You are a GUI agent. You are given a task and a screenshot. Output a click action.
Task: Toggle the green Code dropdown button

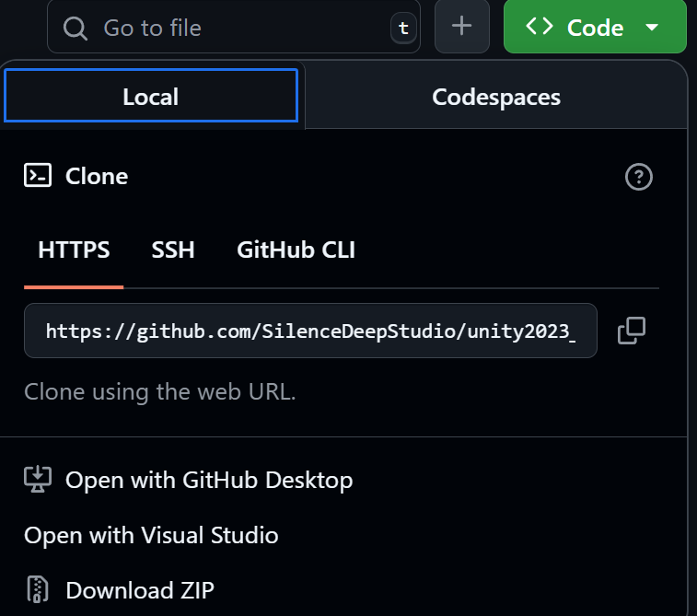tap(595, 26)
